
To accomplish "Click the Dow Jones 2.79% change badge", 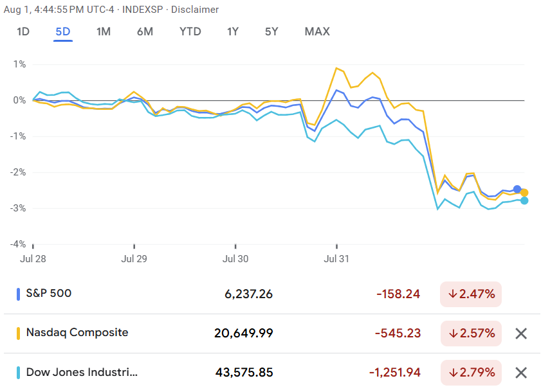I will click(x=471, y=372).
